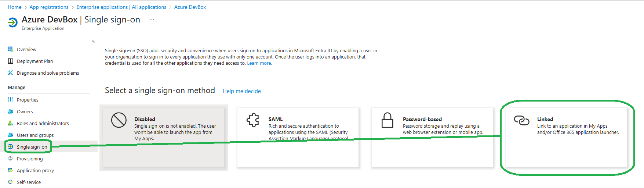Choose the Linked sign-on method card
Image resolution: width=644 pixels, height=188 pixels.
tap(567, 138)
